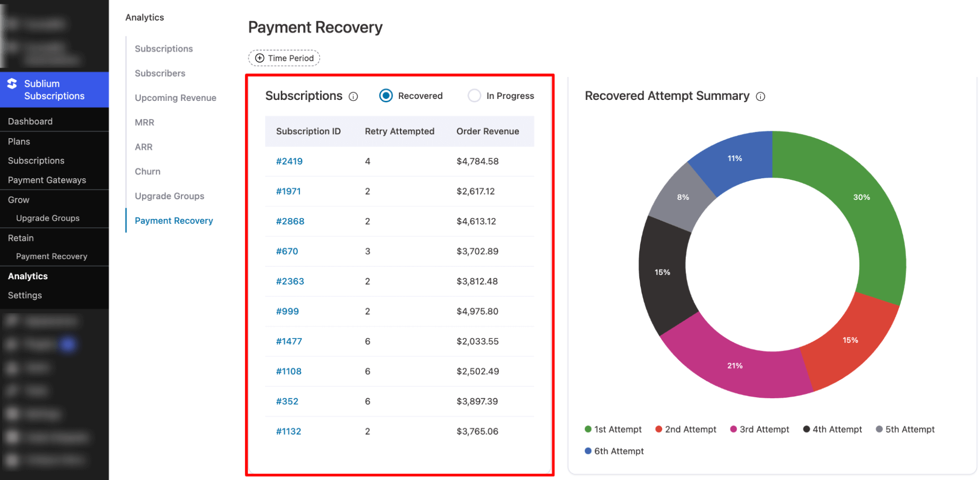Select the Recovered radio button
980x480 pixels.
click(x=385, y=96)
